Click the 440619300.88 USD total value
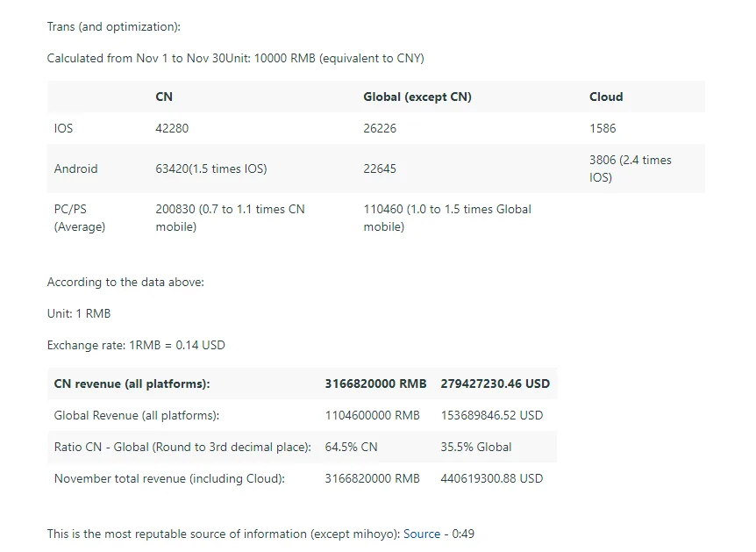This screenshot has height=552, width=756. pyautogui.click(x=492, y=478)
